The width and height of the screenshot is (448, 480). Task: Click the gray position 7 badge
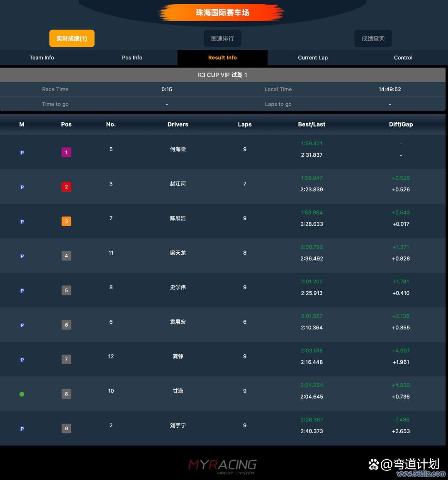pos(66,359)
